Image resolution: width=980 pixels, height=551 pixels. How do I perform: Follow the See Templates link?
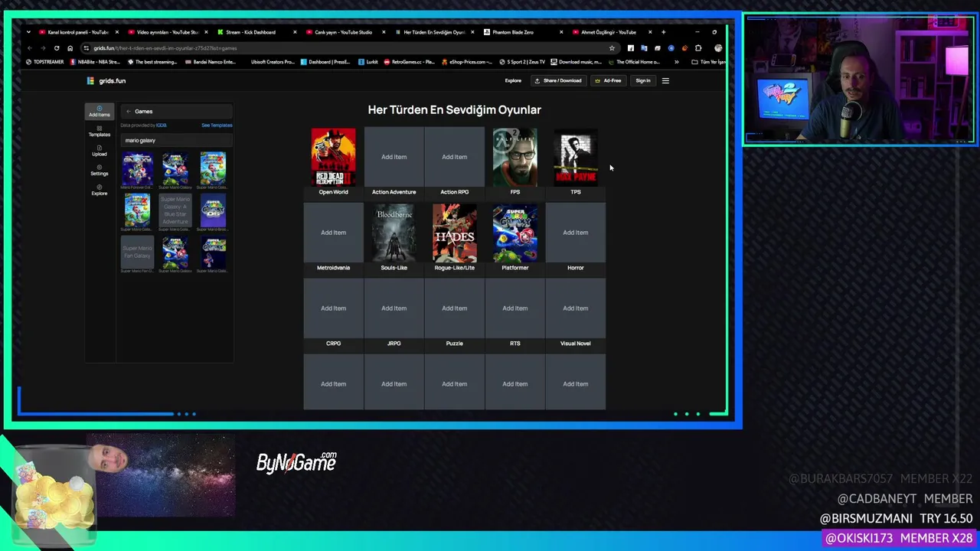point(217,126)
